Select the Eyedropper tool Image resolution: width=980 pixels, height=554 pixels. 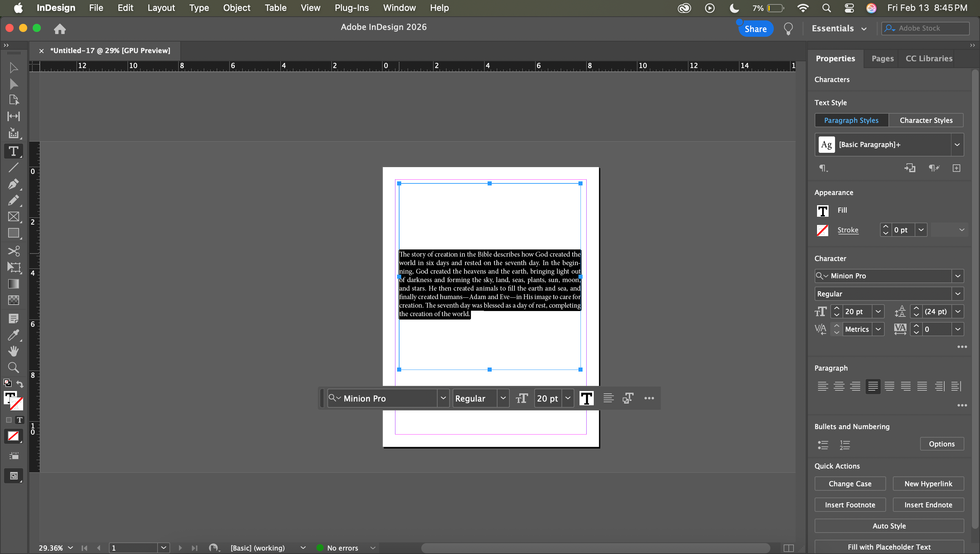point(13,335)
